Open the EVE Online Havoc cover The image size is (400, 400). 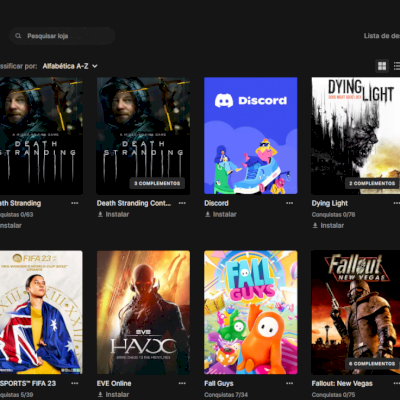pos(143,312)
